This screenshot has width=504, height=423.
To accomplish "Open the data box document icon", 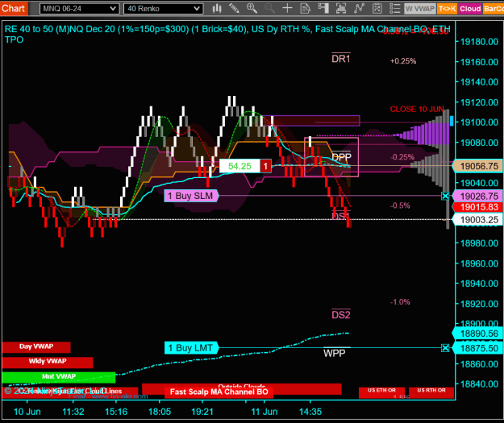I will [x=305, y=8].
